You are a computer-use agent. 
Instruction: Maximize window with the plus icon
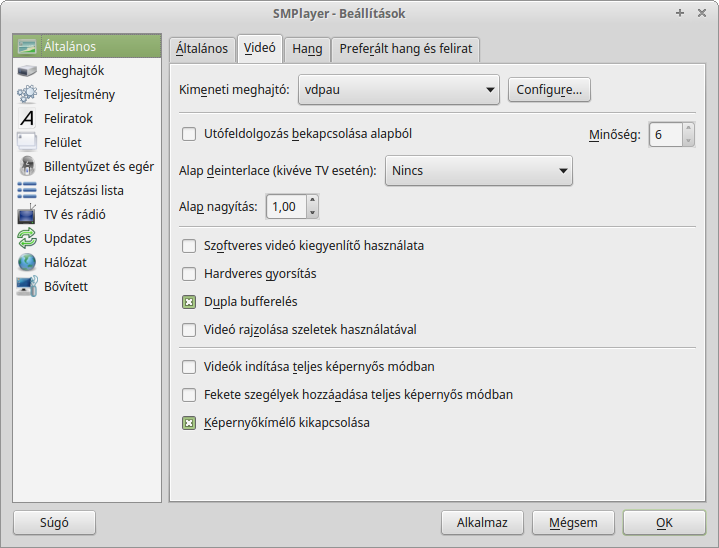pyautogui.click(x=680, y=13)
